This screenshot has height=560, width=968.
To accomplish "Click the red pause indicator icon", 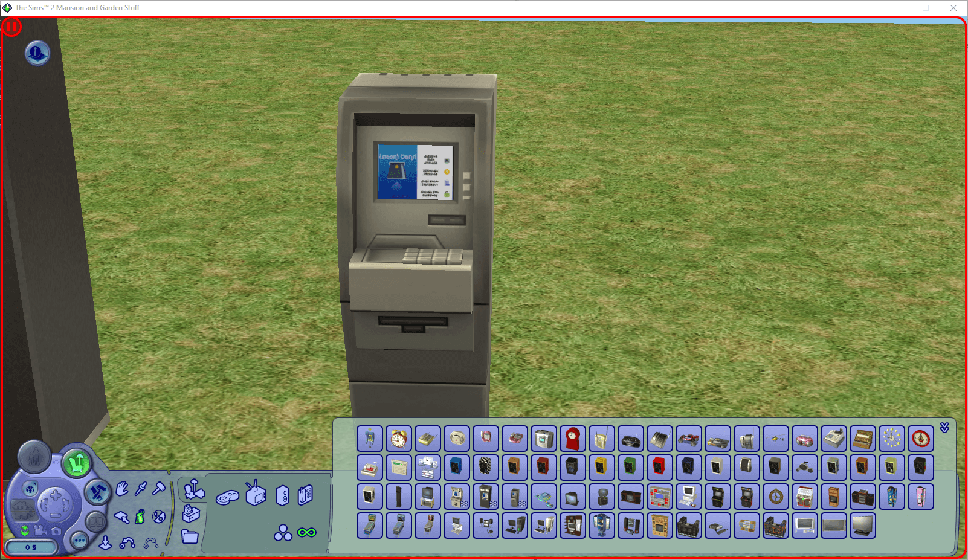I will [x=11, y=27].
